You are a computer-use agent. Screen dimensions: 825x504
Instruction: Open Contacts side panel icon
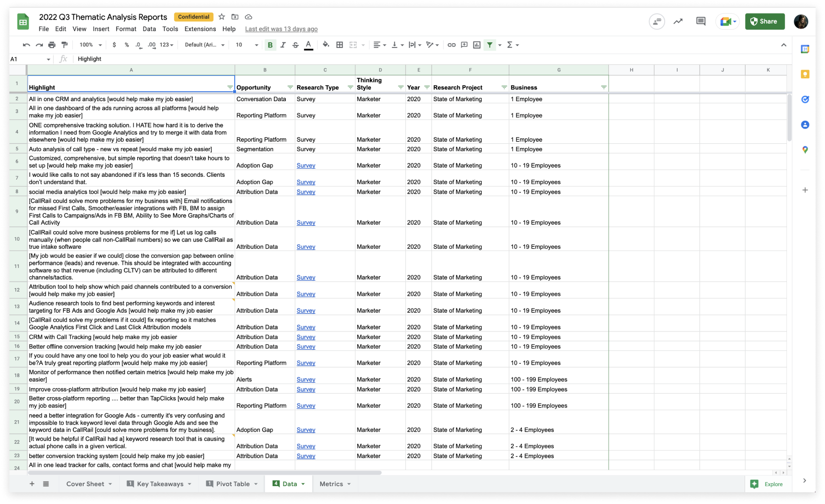pos(805,125)
